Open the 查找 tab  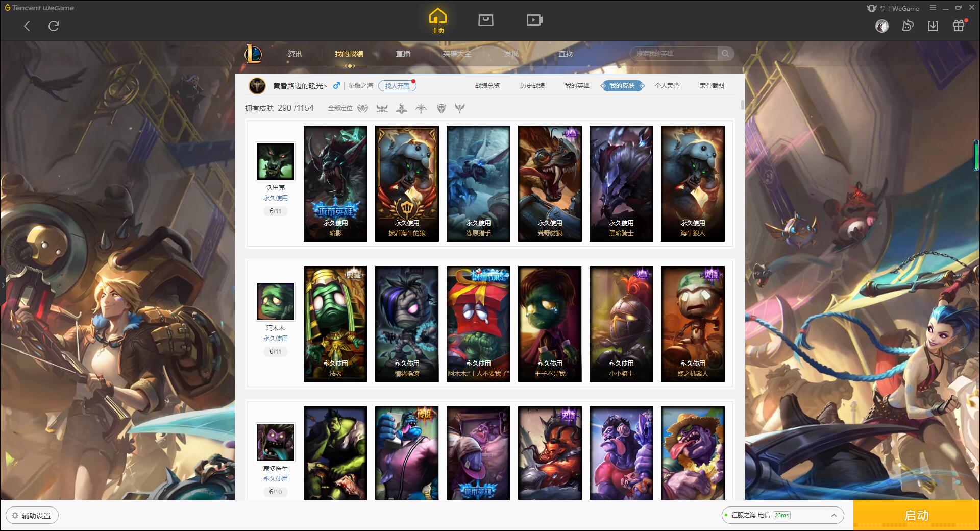[566, 54]
